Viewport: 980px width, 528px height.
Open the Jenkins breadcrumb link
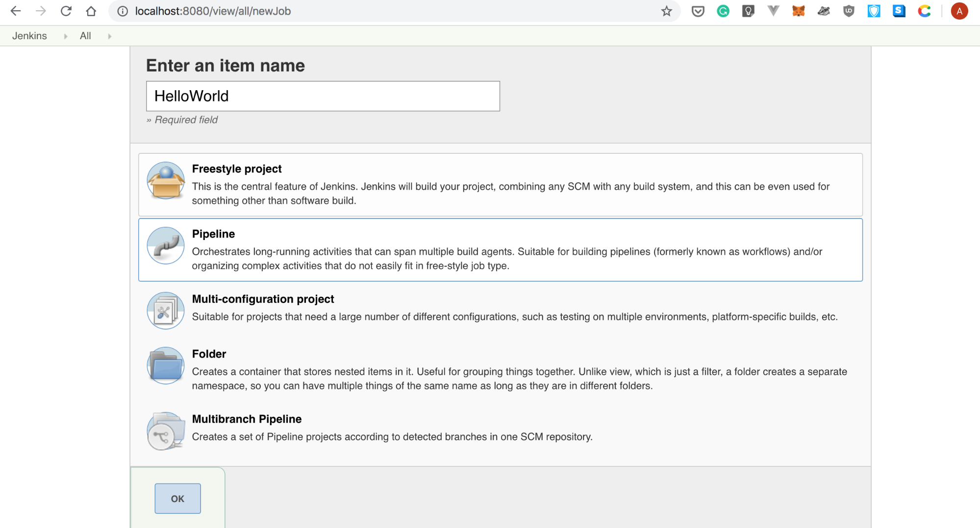coord(29,36)
